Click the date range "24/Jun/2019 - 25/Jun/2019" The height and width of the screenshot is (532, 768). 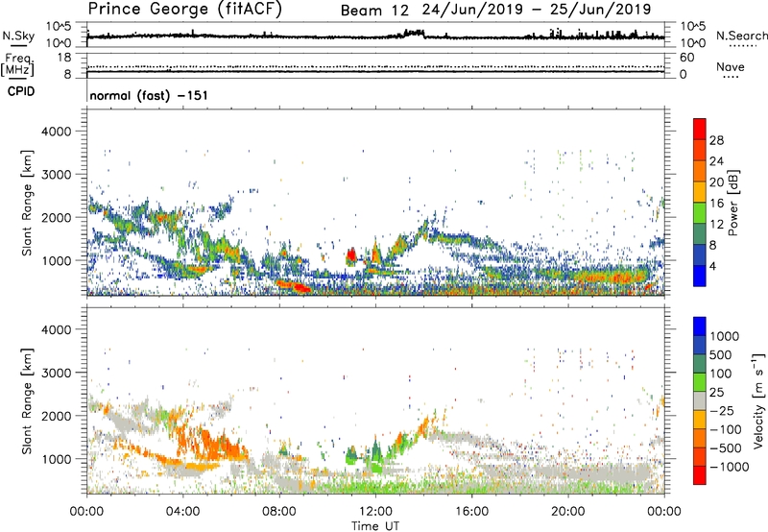pyautogui.click(x=537, y=10)
